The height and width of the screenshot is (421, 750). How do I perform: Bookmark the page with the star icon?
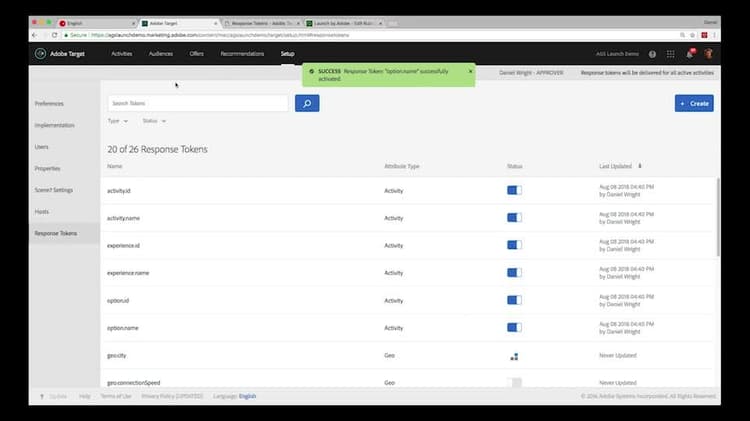pyautogui.click(x=692, y=35)
